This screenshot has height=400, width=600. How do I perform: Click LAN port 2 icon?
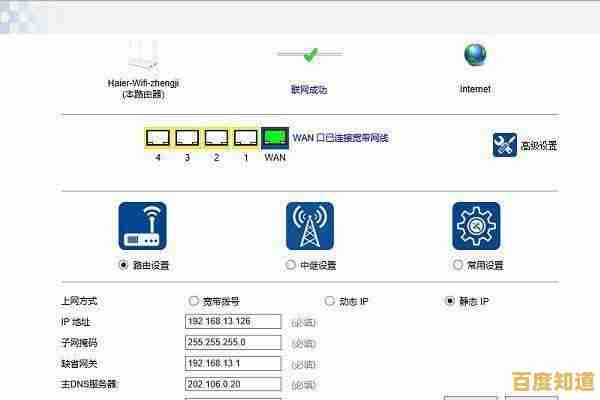click(x=216, y=138)
